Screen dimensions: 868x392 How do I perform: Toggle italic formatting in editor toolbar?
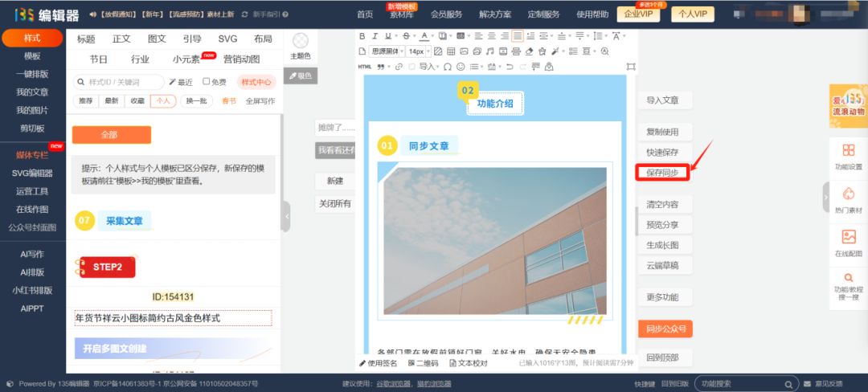pos(375,36)
